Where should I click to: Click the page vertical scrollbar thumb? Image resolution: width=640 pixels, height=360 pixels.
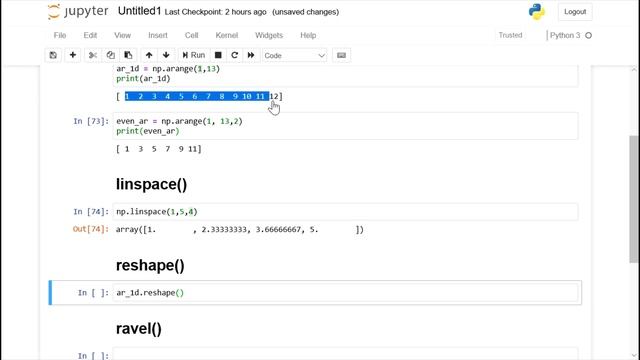[x=634, y=199]
